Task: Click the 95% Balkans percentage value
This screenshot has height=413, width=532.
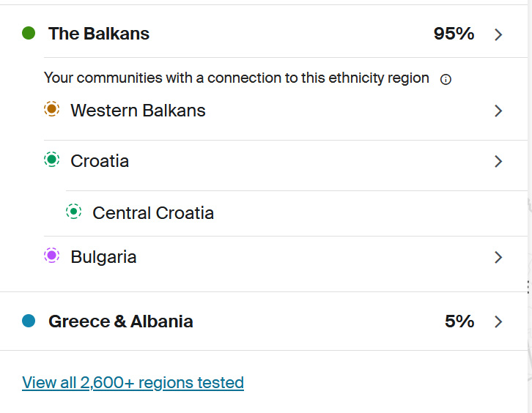Action: 454,33
